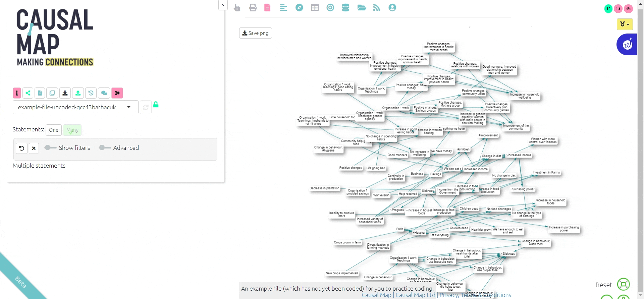Click the Causal Map Ltd footer link
The image size is (644, 299).
click(415, 295)
